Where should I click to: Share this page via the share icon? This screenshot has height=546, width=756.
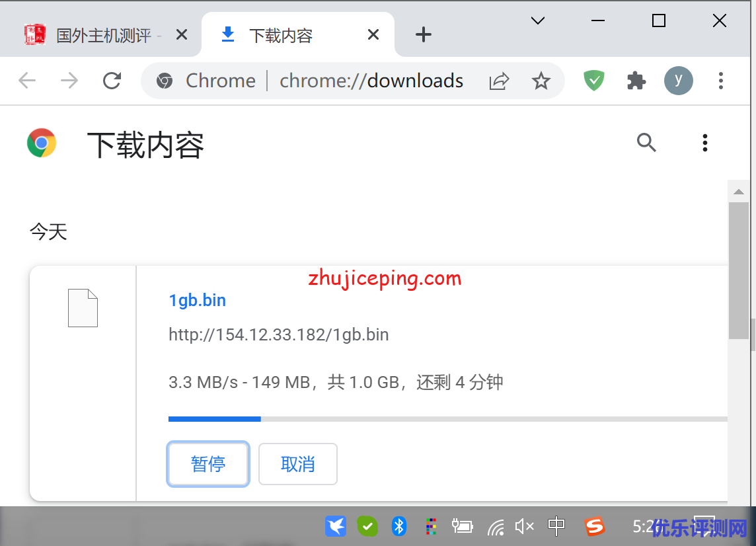pyautogui.click(x=499, y=81)
